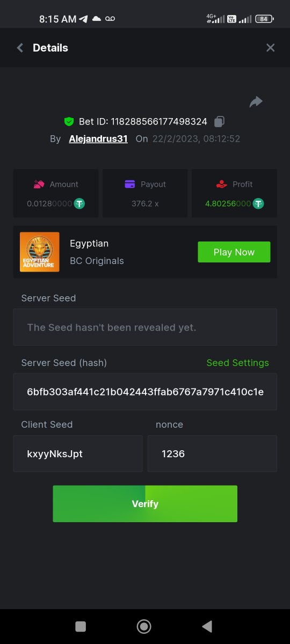Select the Server Seed hash field
The image size is (290, 644).
tap(145, 392)
